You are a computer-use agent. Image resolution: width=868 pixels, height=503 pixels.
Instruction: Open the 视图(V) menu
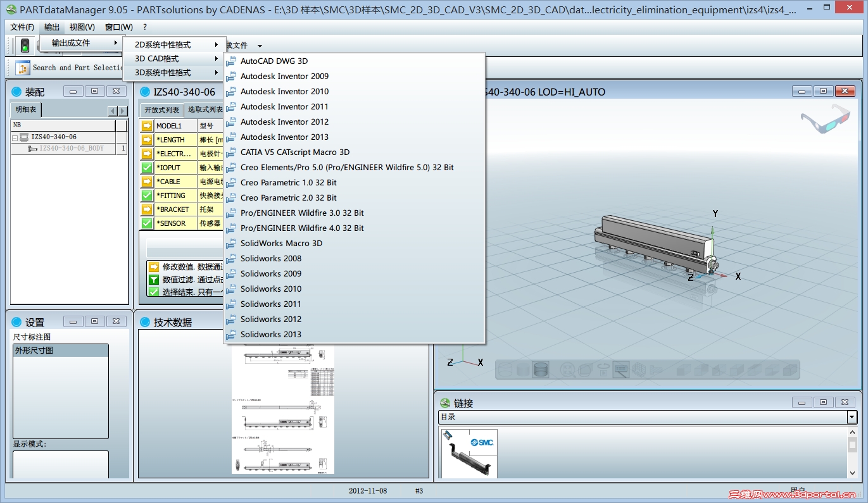pos(82,27)
